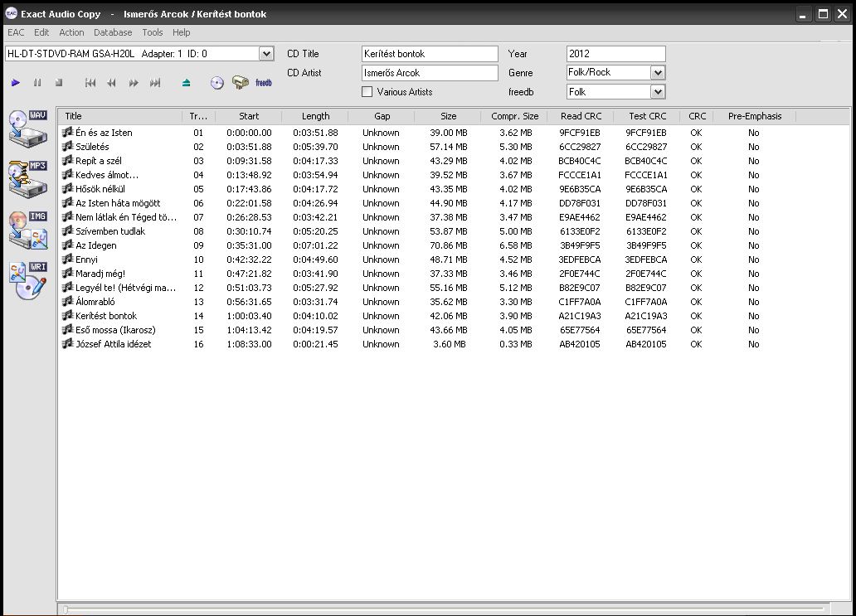Select the track Nem látlak én Téged tö…

(x=126, y=217)
